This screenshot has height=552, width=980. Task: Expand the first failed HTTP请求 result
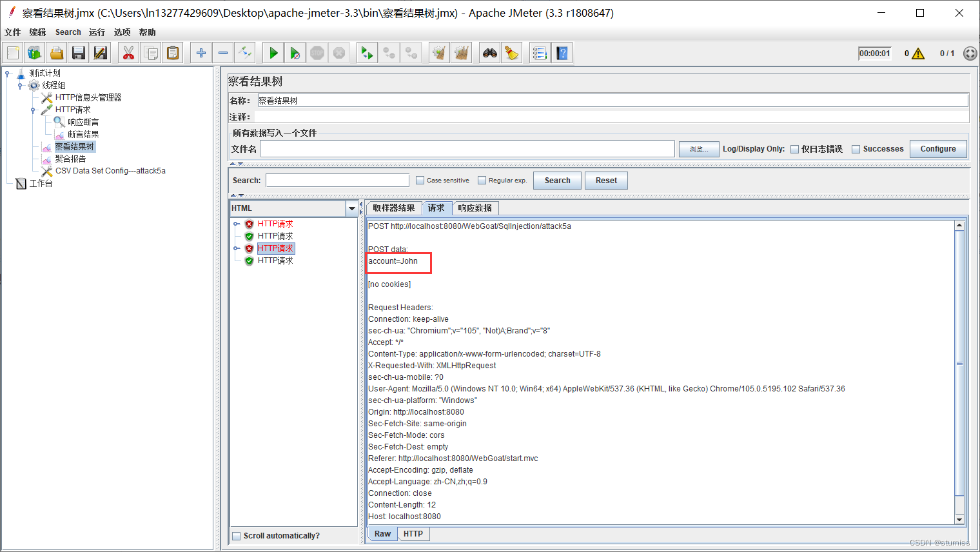[x=237, y=224]
